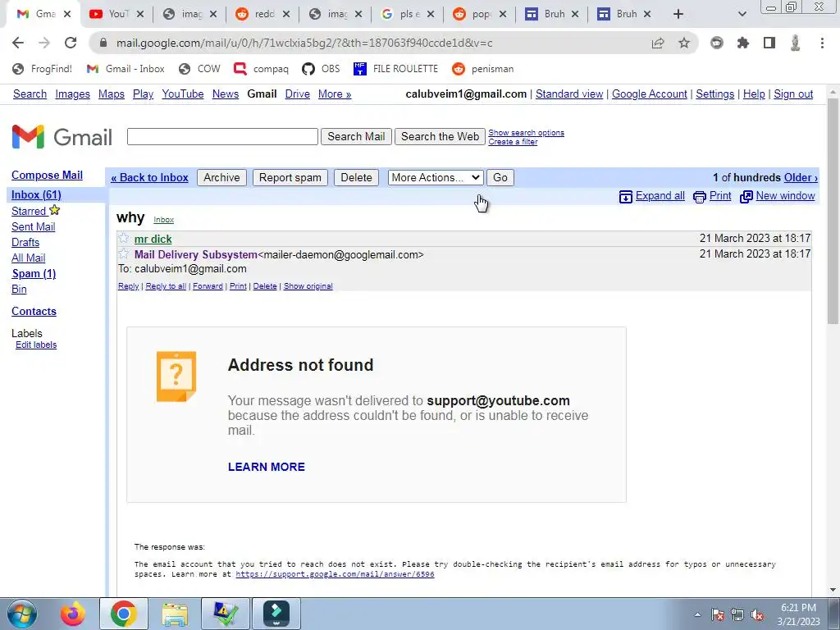Open the FILE ROULETTE bookmark
The width and height of the screenshot is (840, 630).
click(396, 69)
